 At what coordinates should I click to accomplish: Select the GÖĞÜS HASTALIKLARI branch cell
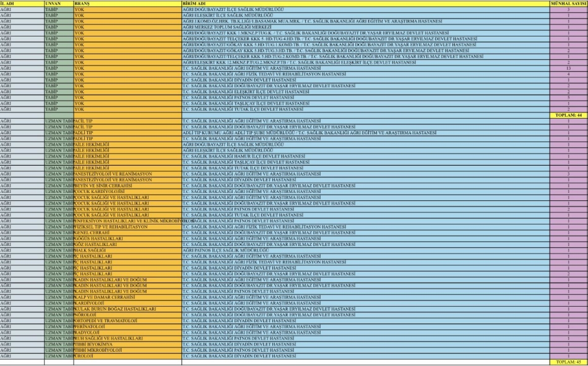pyautogui.click(x=128, y=239)
